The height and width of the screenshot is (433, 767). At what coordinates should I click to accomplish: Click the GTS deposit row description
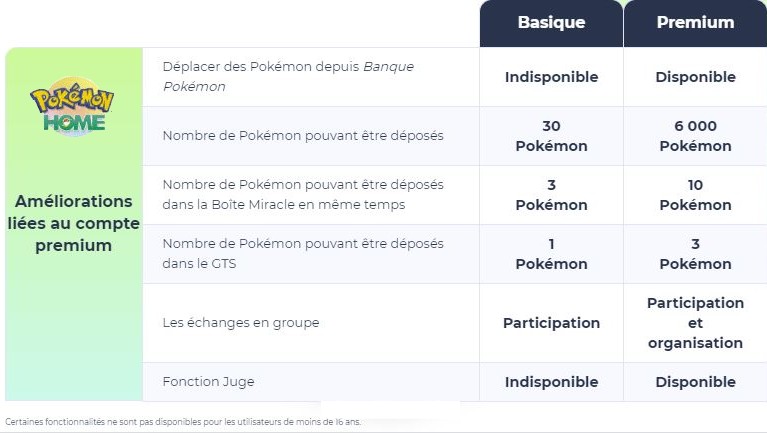pyautogui.click(x=303, y=253)
